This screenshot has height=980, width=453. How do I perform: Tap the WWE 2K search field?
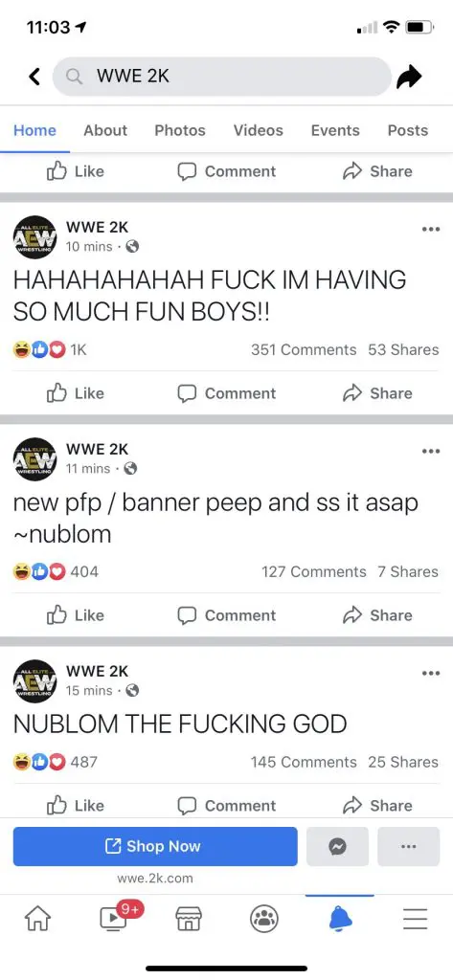[221, 77]
